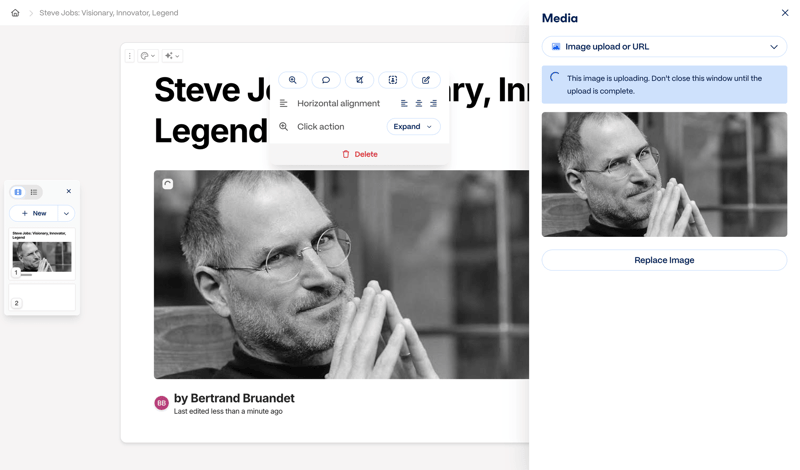Go to home via house icon
800x470 pixels.
click(x=15, y=13)
